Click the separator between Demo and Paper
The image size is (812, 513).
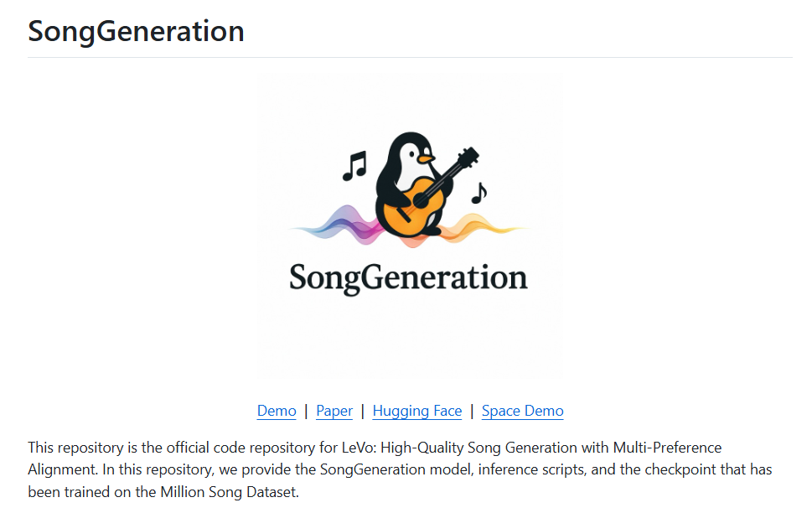306,411
